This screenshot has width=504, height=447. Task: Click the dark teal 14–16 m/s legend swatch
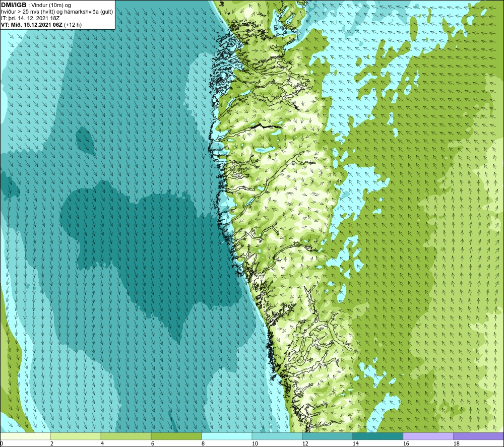pyautogui.click(x=377, y=436)
